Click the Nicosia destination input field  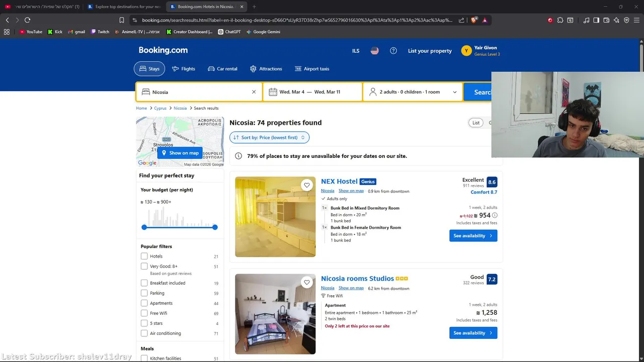click(x=199, y=92)
